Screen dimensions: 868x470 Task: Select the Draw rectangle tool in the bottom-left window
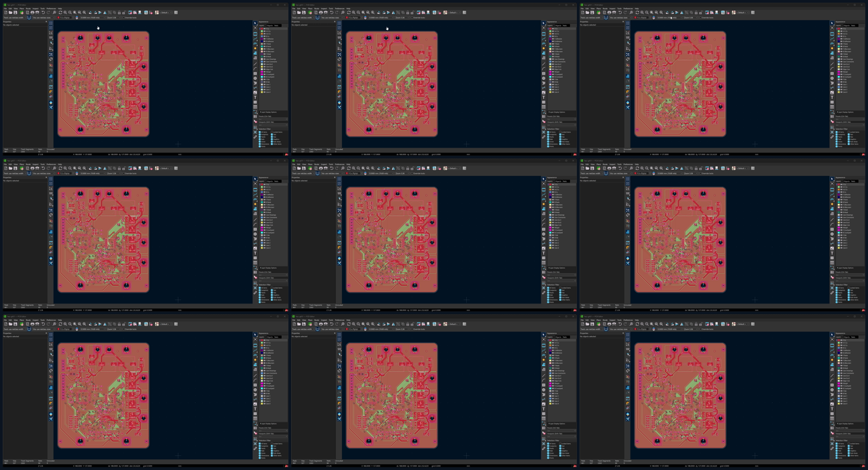click(255, 385)
